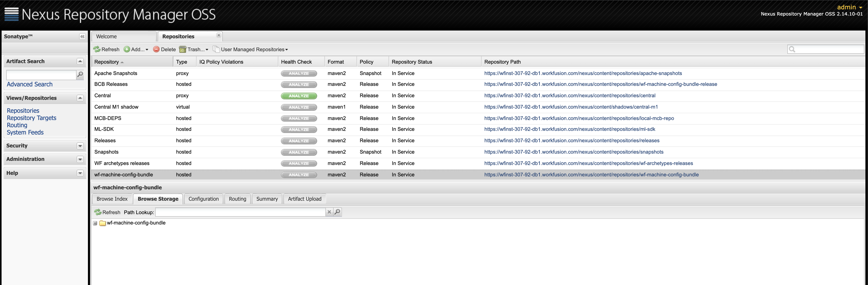Open the central repository URL

pyautogui.click(x=570, y=96)
